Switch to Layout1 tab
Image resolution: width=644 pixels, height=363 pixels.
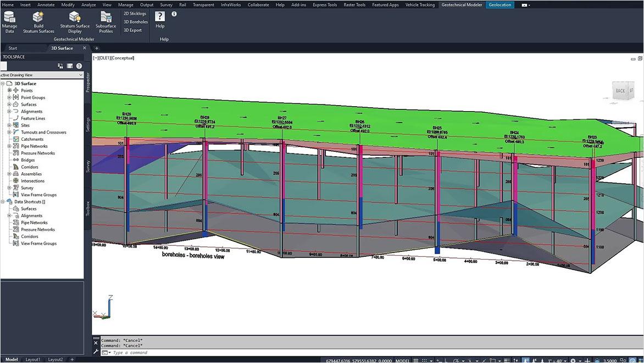[x=33, y=359]
